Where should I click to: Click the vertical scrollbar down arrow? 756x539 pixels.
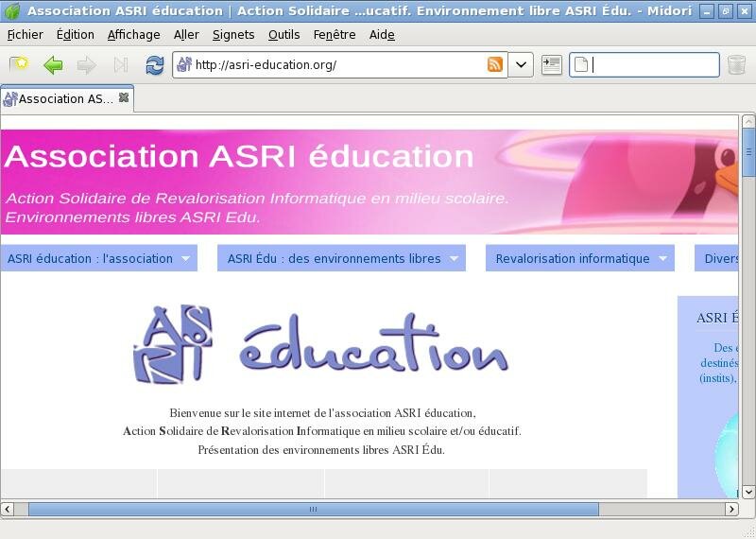click(748, 492)
